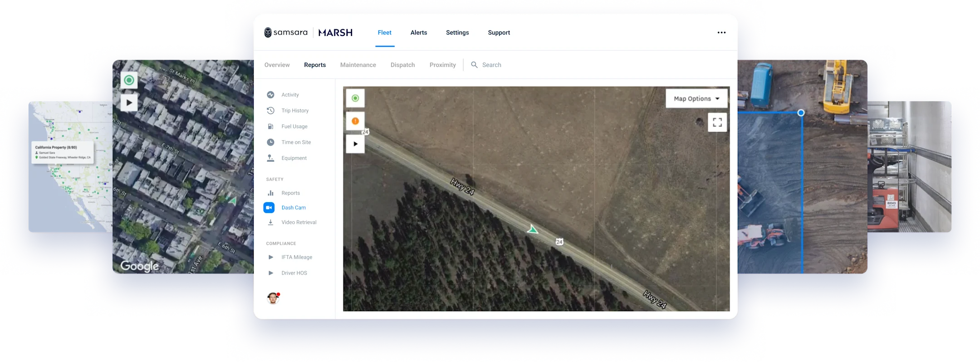Click the green vehicle arrow marker on Hwy 24
This screenshot has width=980, height=362.
click(533, 229)
